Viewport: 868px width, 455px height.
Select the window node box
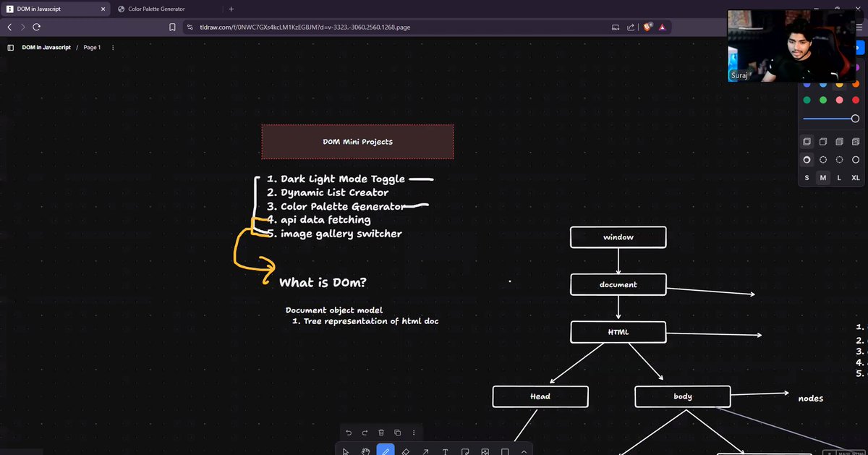[618, 237]
